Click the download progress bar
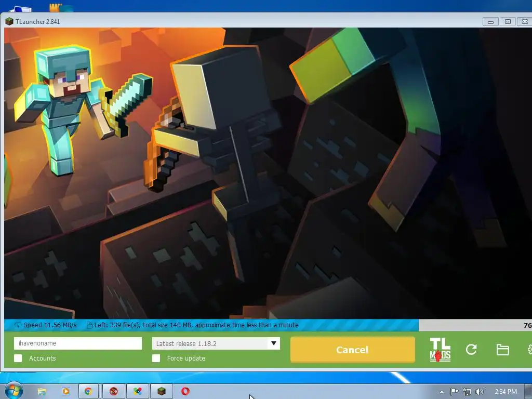This screenshot has height=399, width=532. click(x=268, y=325)
